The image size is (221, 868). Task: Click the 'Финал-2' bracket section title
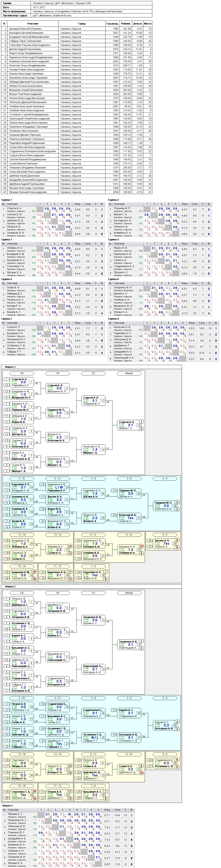(10, 586)
